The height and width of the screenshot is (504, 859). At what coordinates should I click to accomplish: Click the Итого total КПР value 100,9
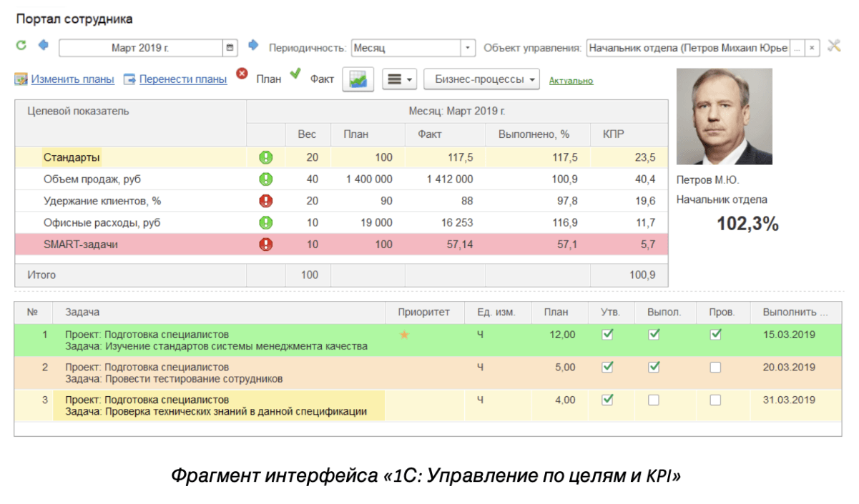(x=642, y=275)
